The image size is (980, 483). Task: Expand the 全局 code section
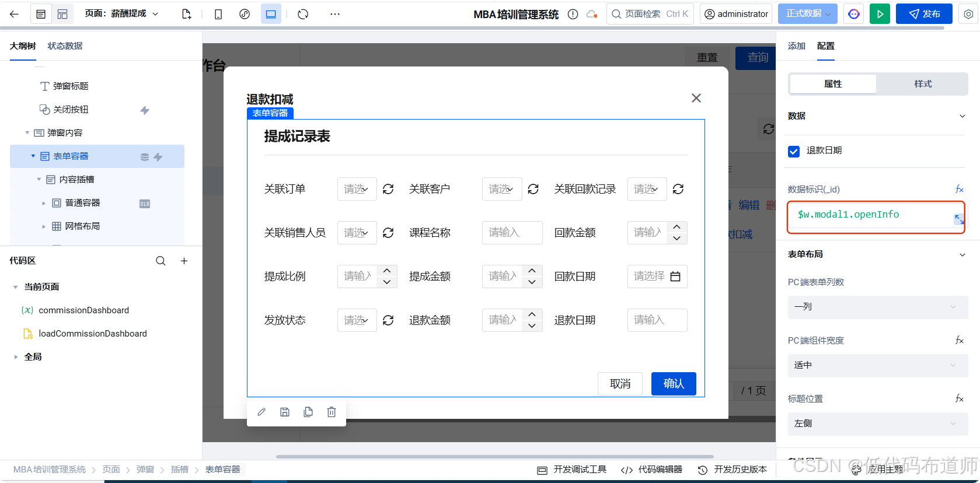15,357
